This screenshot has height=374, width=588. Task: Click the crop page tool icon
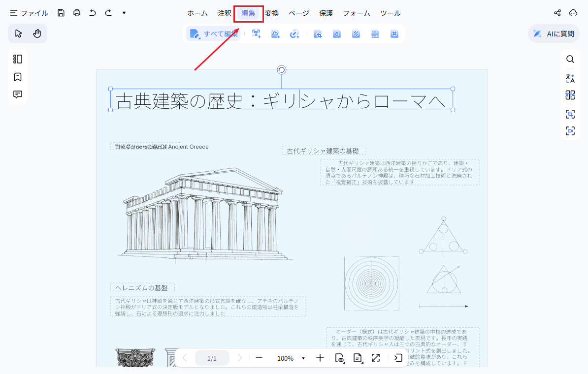(x=318, y=34)
